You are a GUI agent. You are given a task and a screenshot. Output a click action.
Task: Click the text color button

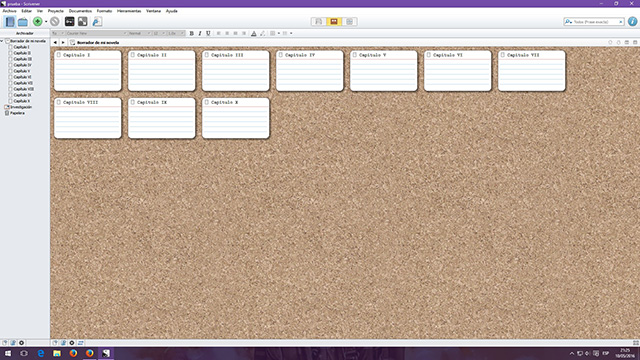coord(253,33)
